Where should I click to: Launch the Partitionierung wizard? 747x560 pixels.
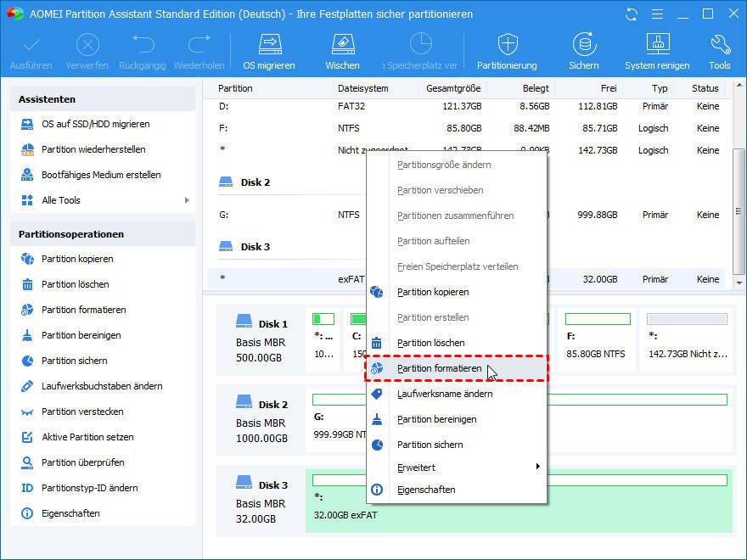[x=507, y=52]
